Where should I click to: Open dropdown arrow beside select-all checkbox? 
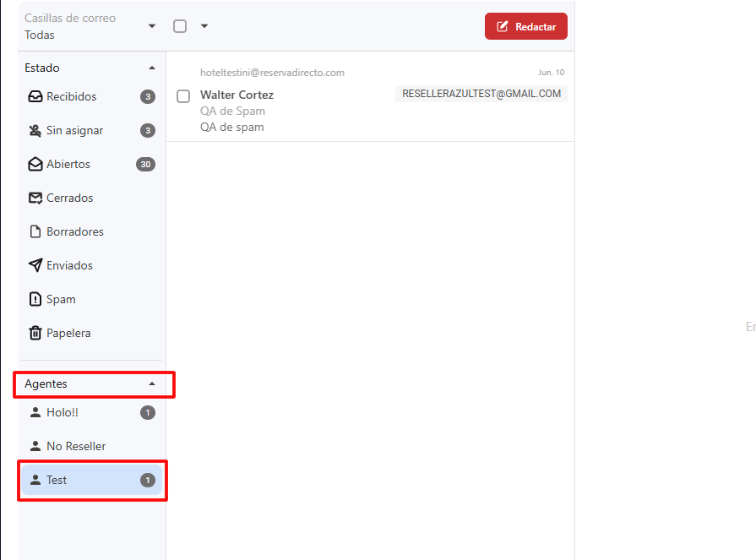(x=204, y=26)
